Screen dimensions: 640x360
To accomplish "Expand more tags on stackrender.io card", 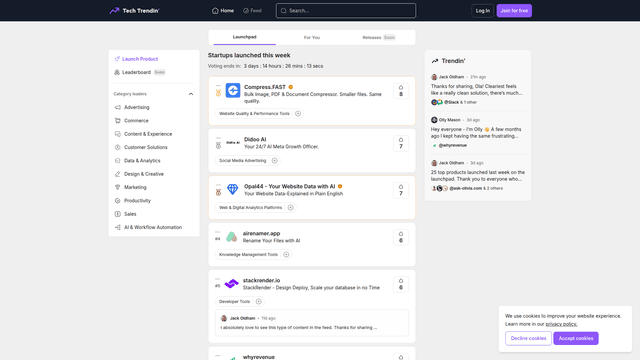I will (x=258, y=301).
